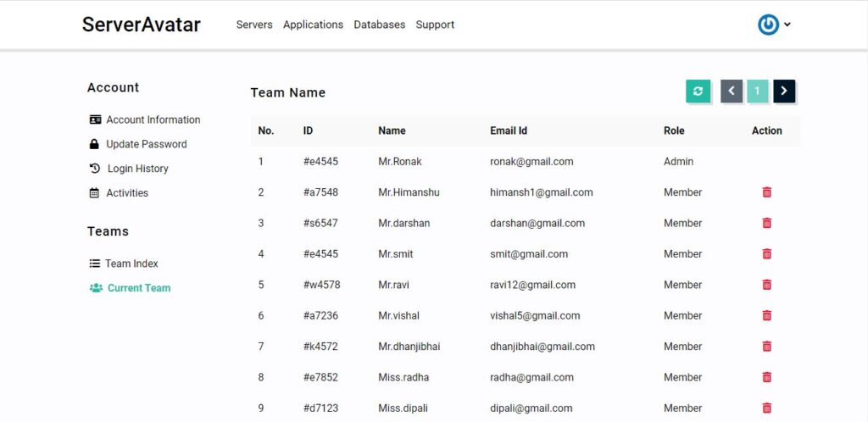868x422 pixels.
Task: Click the ServerAvatar logo text
Action: (x=142, y=25)
